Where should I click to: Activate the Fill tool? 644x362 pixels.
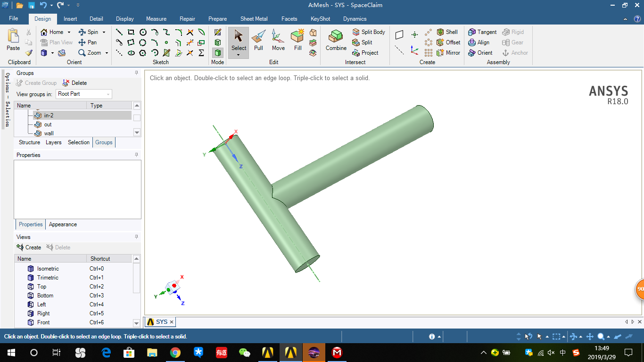297,41
